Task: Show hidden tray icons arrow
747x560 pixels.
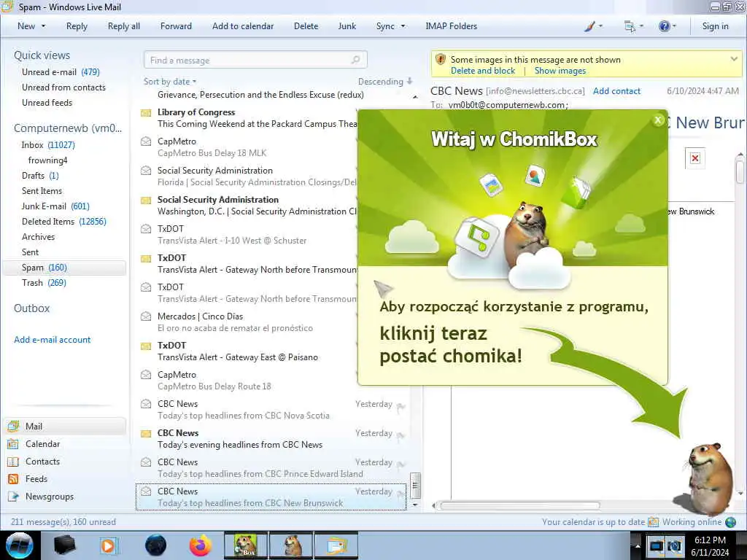Action: point(638,545)
